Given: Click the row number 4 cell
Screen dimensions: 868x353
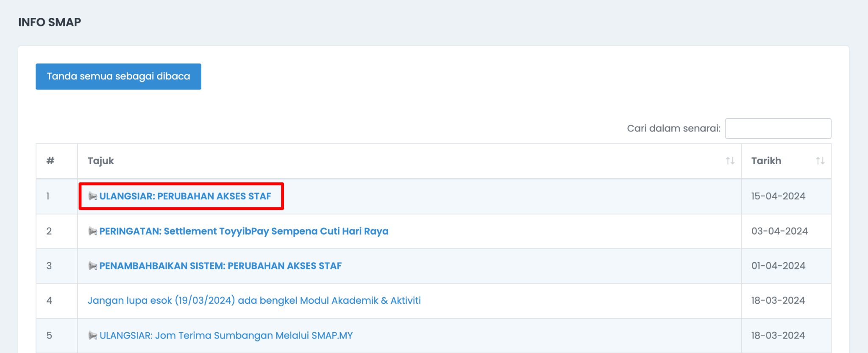Looking at the screenshot, I should (x=50, y=300).
